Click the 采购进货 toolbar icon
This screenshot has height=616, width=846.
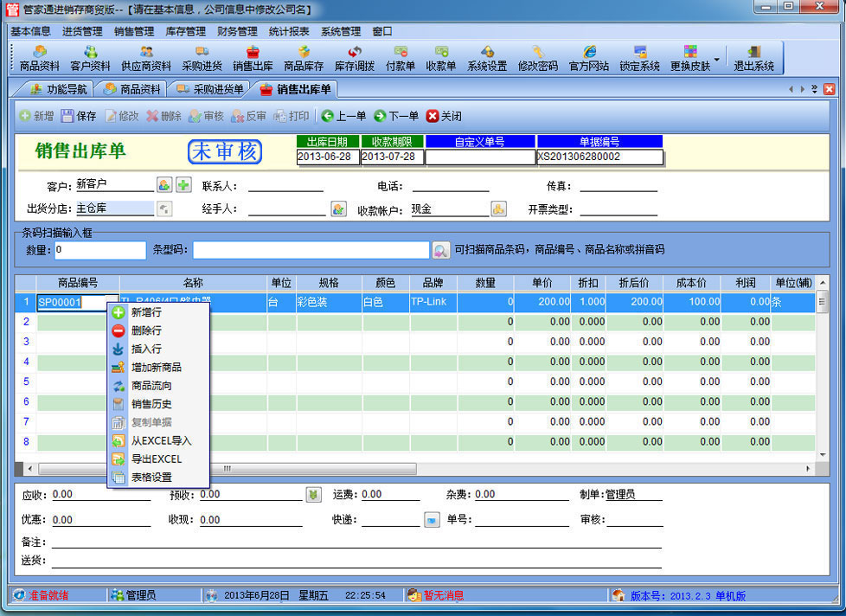pos(202,58)
